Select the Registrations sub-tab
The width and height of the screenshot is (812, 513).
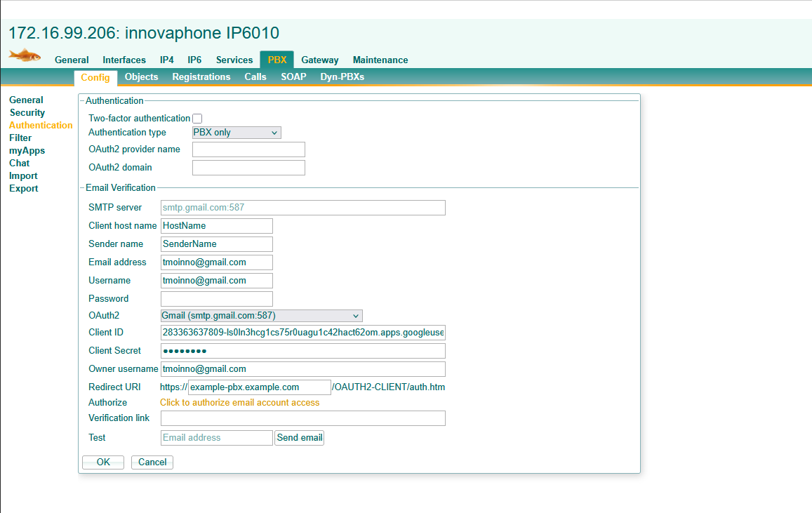coord(201,77)
